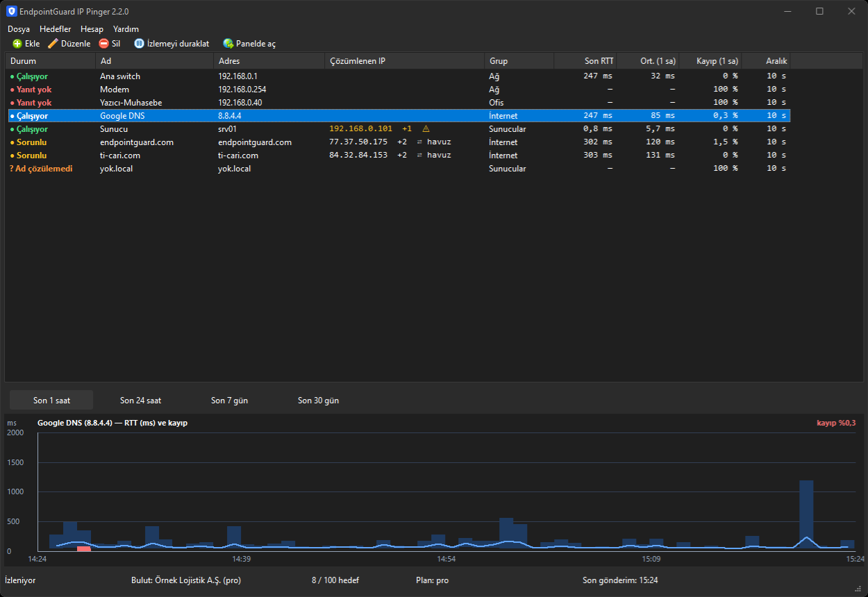Open the web panel via Panelde aç
868x597 pixels.
[x=249, y=44]
